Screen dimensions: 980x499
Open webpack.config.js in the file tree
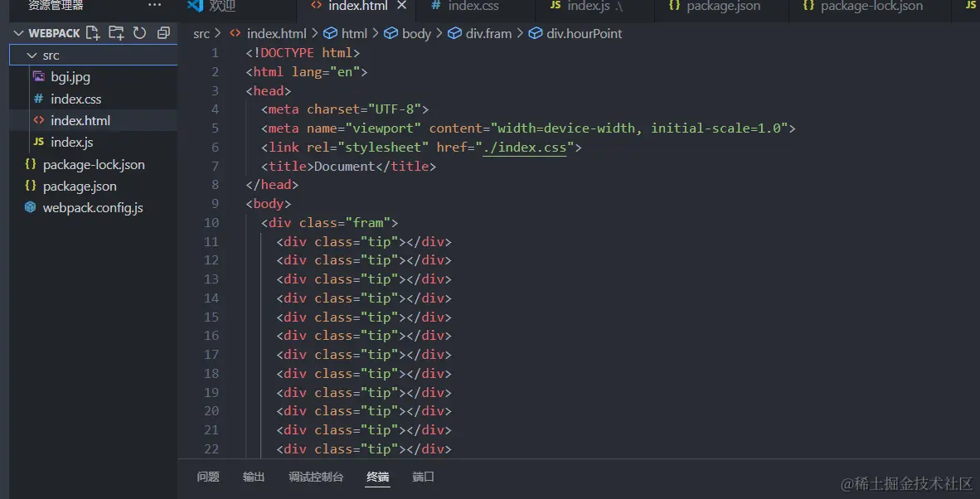93,208
